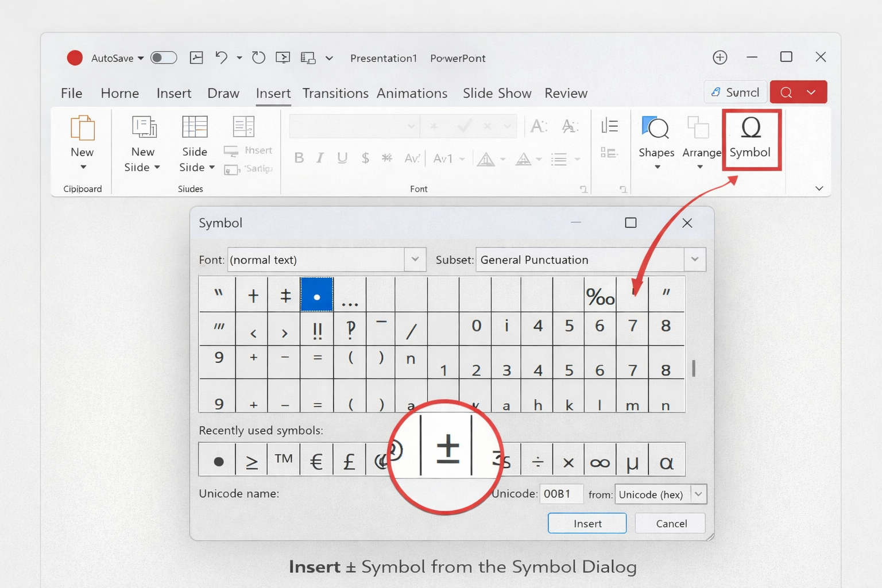
Task: Toggle Italic formatting
Action: tap(320, 158)
